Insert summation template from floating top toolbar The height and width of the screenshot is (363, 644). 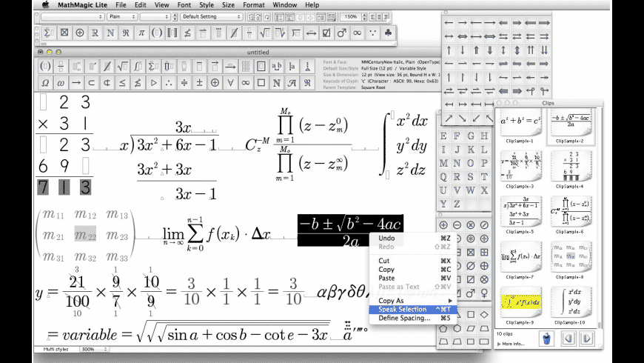point(48,33)
